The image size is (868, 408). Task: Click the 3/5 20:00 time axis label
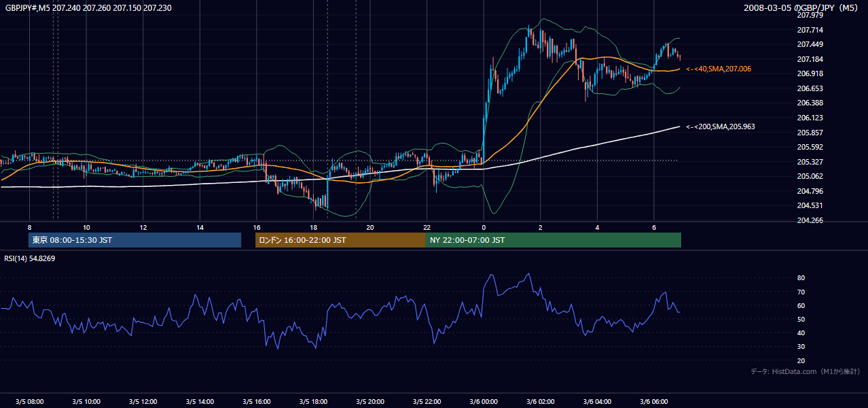pos(369,402)
